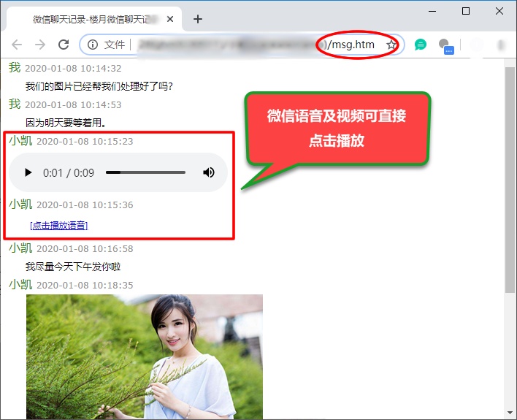Click the vertical page scrollbar
The width and height of the screenshot is (517, 420).
click(510, 180)
